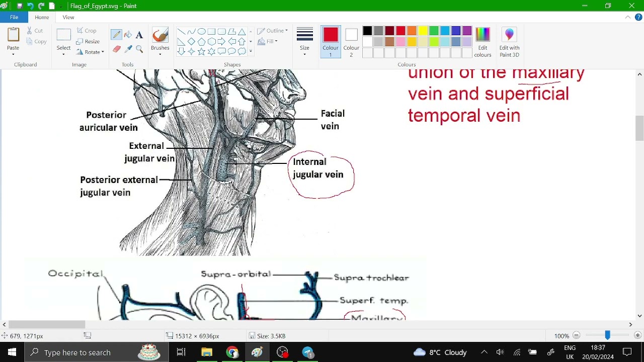
Task: Choose the Five-point star shape
Action: (201, 51)
